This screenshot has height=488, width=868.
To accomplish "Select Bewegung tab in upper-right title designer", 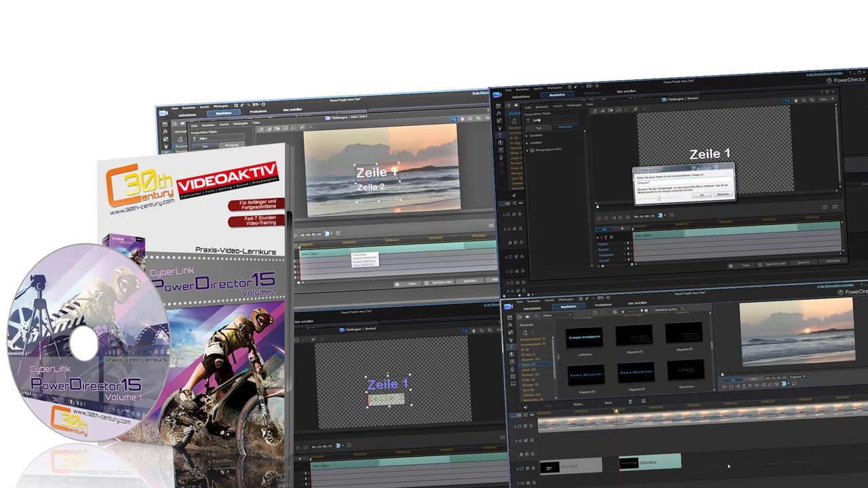I will [564, 127].
